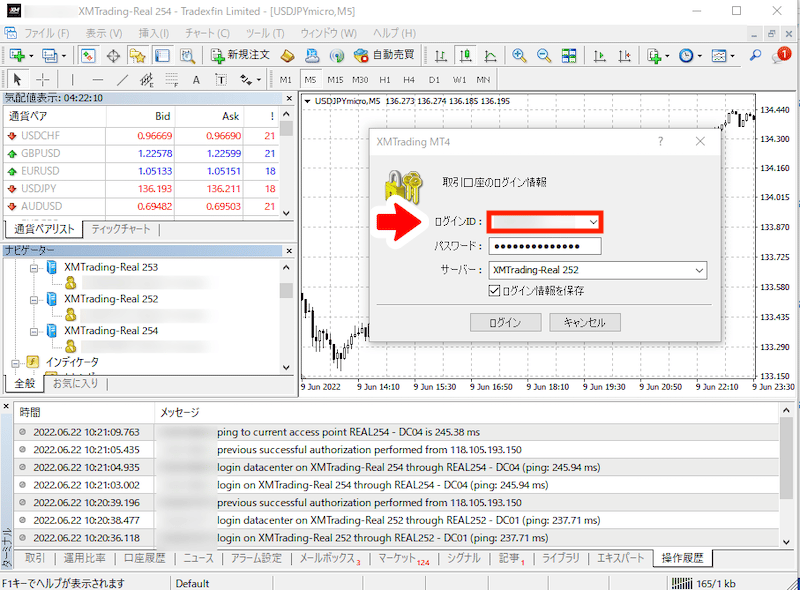Select the text A tool
Image resolution: width=800 pixels, height=590 pixels.
coord(196,80)
